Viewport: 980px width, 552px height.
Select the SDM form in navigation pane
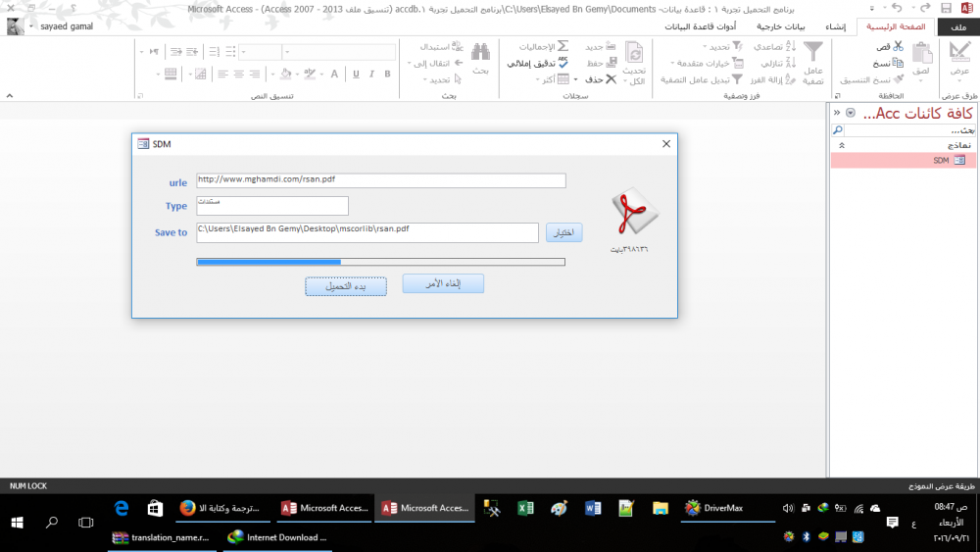point(904,161)
